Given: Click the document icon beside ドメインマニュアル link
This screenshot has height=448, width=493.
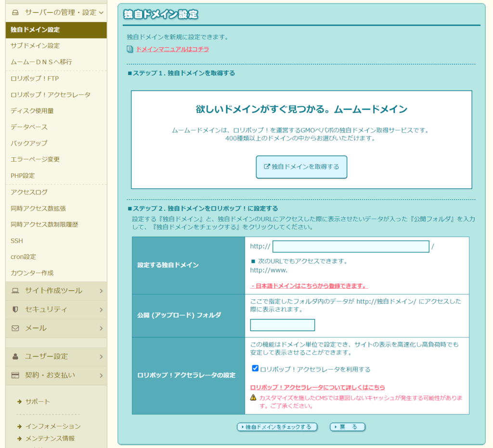Looking at the screenshot, I should [130, 49].
